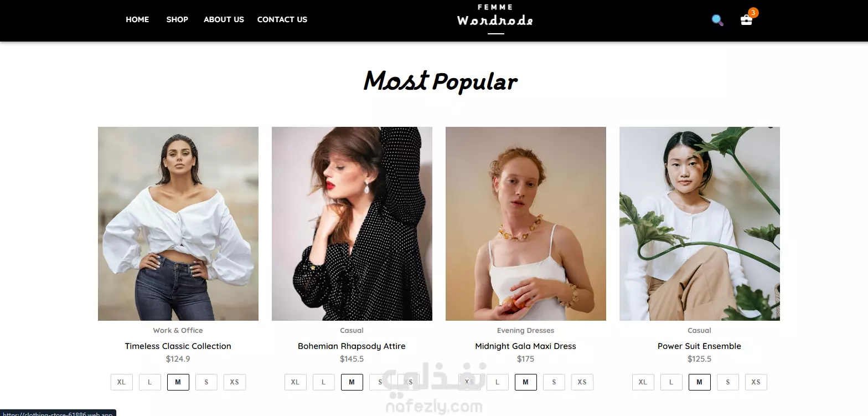The width and height of the screenshot is (868, 416).
Task: Open the CONTACT US page
Action: click(x=282, y=19)
